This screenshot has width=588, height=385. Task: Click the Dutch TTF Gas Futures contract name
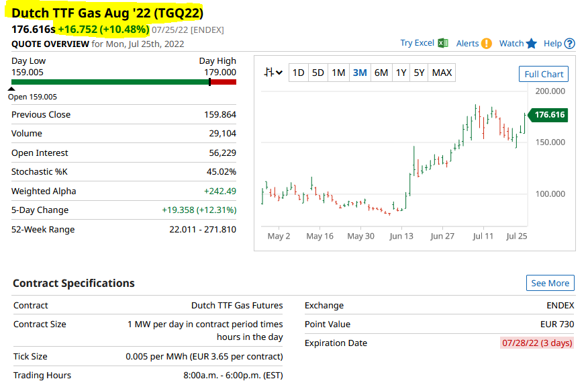coord(237,306)
